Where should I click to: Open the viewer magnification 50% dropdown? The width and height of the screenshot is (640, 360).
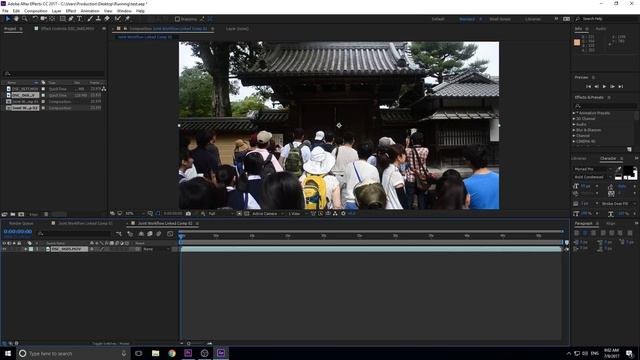(135, 213)
